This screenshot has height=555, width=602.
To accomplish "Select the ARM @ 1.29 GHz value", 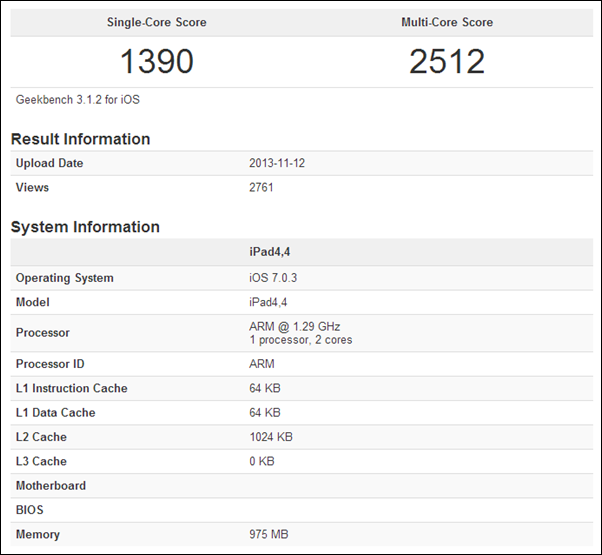I will [x=294, y=326].
